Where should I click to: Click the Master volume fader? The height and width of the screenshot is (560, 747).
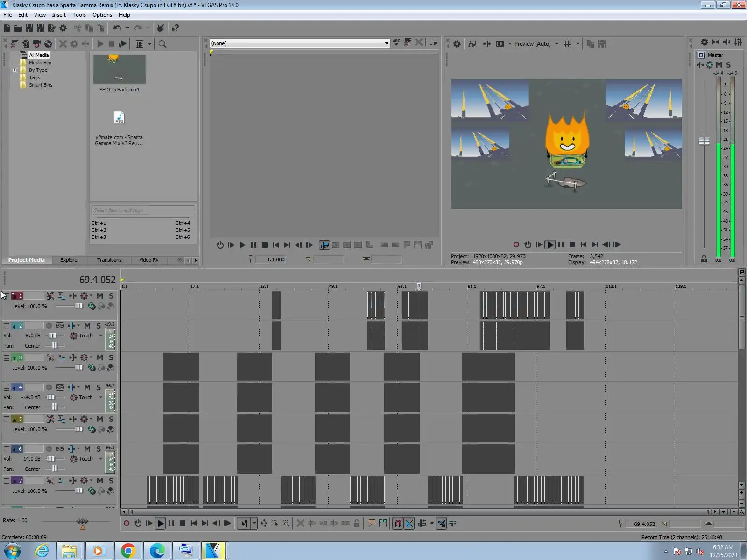click(x=704, y=141)
